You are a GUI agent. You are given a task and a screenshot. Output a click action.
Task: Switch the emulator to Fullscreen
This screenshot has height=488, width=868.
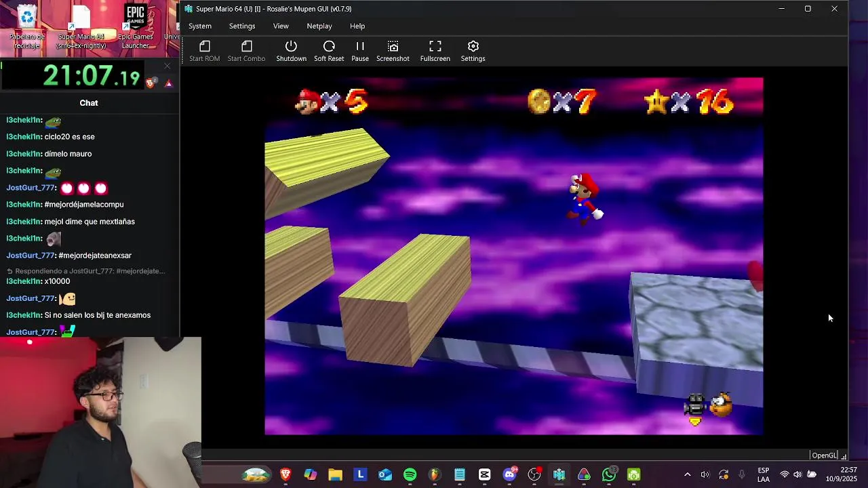[x=435, y=51]
